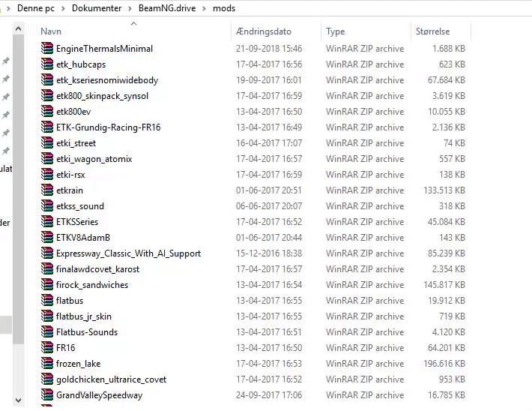Go to Dokumenter in the address path
This screenshot has height=411, width=532.
point(97,8)
